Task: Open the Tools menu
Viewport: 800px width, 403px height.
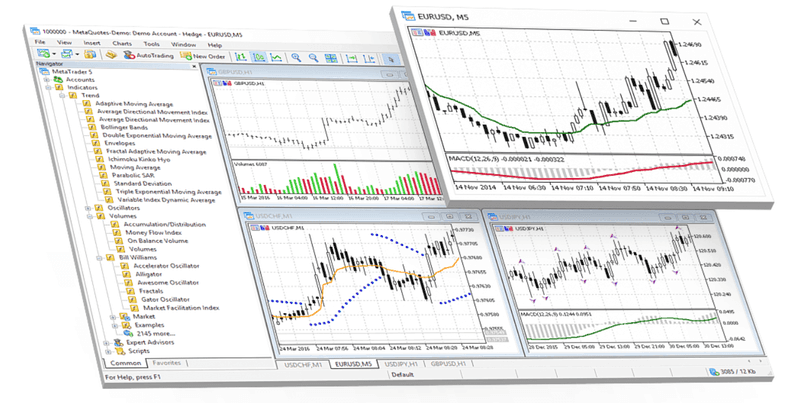Action: [152, 44]
